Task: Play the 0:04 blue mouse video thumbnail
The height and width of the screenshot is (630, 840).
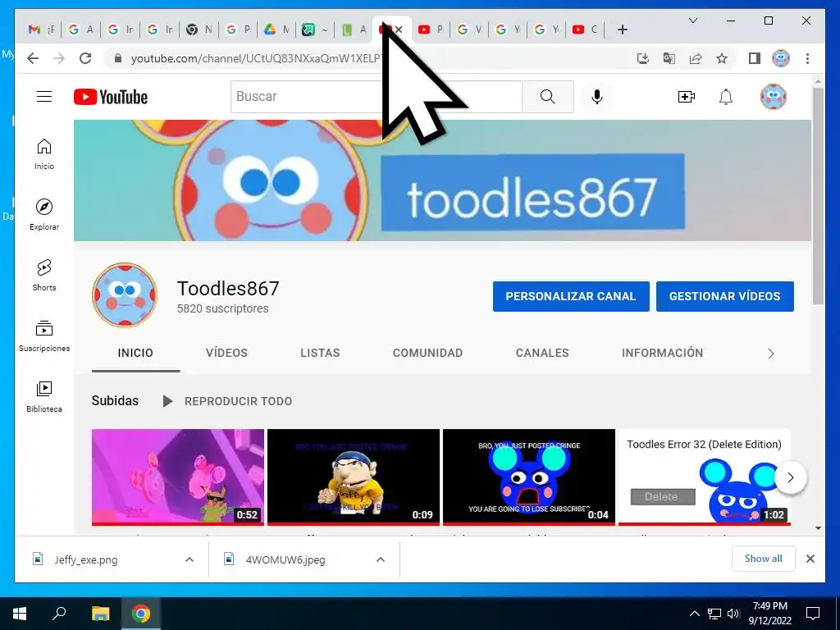Action: (x=529, y=477)
